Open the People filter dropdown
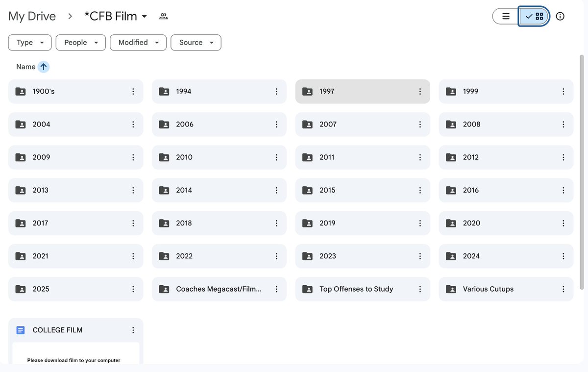This screenshot has width=588, height=372. (81, 43)
